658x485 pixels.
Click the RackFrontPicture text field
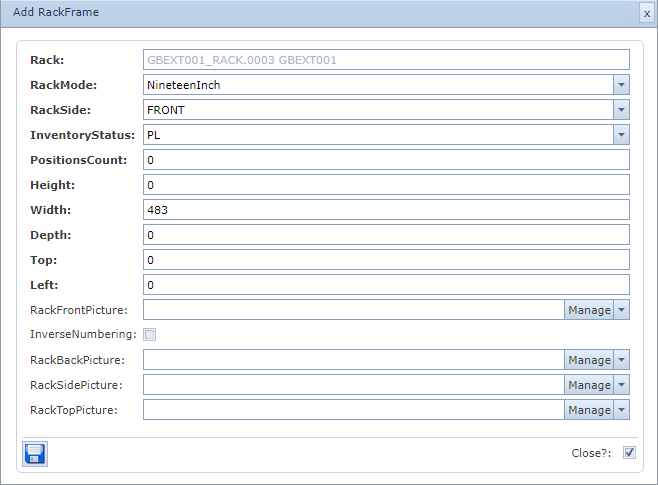353,310
